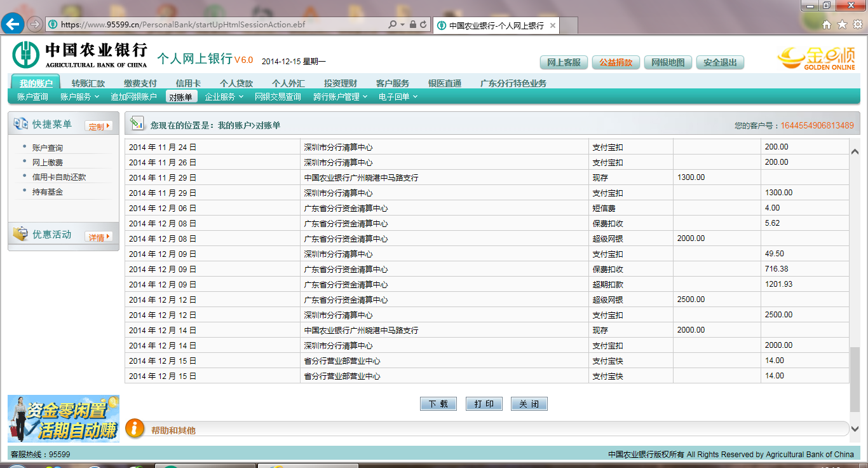
Task: Click the refresh icon in address bar
Action: coord(424,25)
